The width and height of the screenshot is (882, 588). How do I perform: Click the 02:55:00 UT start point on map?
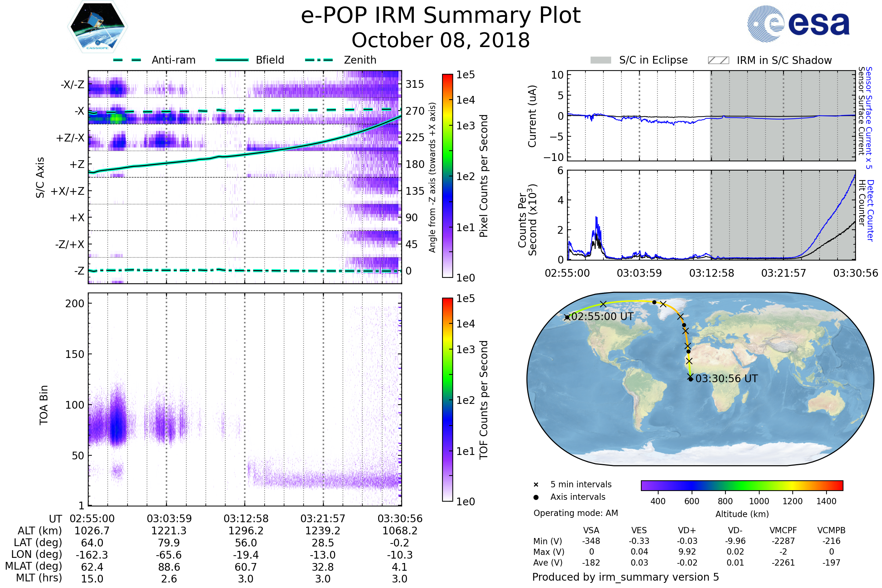[x=567, y=317]
